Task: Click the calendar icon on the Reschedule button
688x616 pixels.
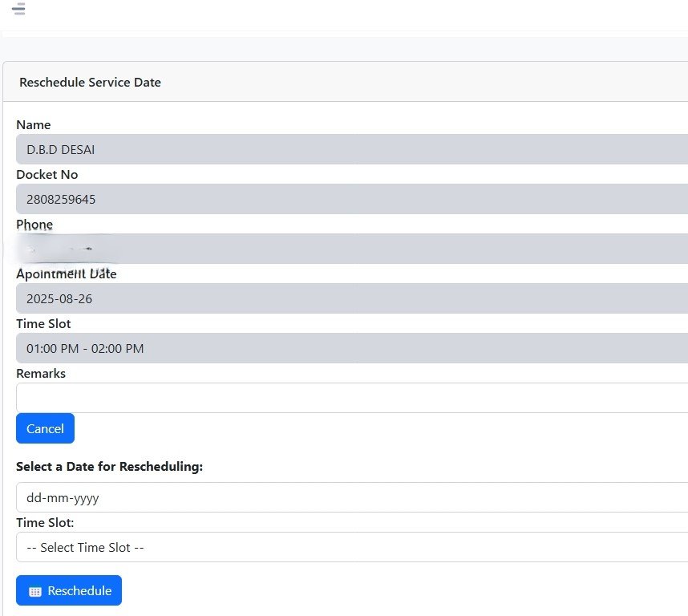Action: click(34, 591)
